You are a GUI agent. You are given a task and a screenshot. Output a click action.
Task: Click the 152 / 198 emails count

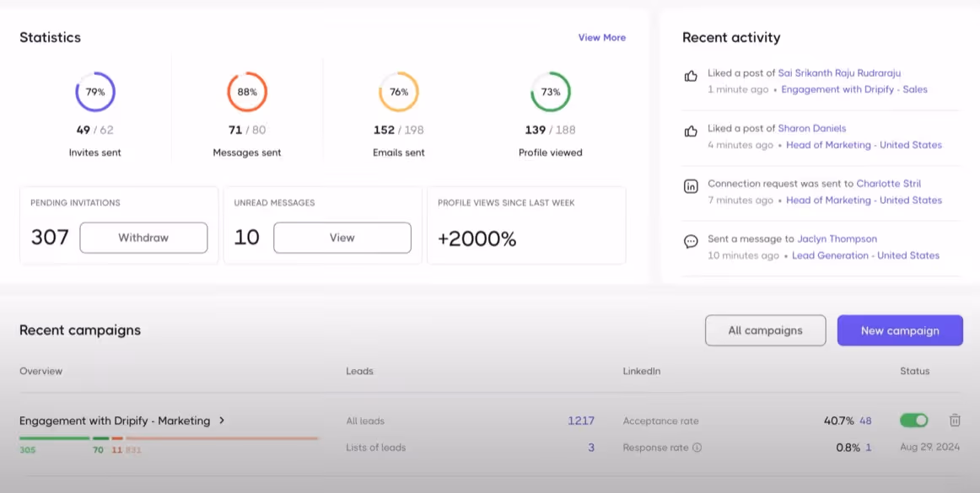pos(399,130)
